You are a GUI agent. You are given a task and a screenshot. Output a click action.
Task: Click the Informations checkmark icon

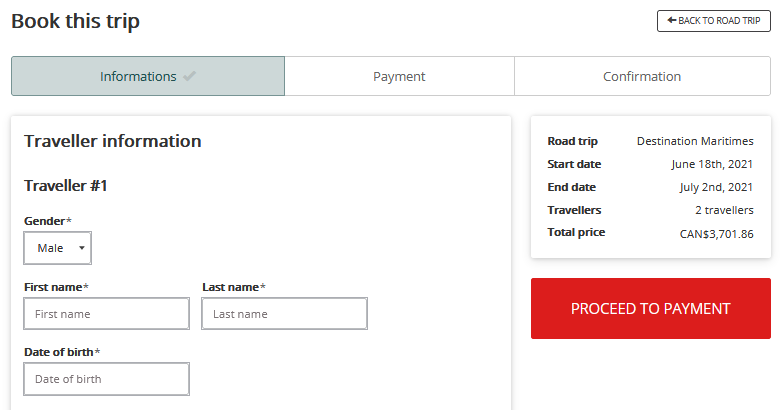point(189,76)
